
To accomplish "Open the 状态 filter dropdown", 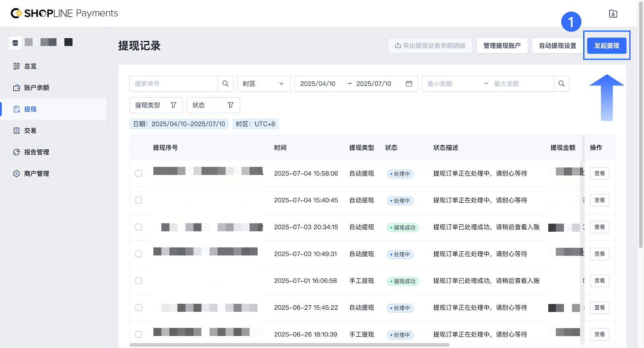I will coord(213,105).
